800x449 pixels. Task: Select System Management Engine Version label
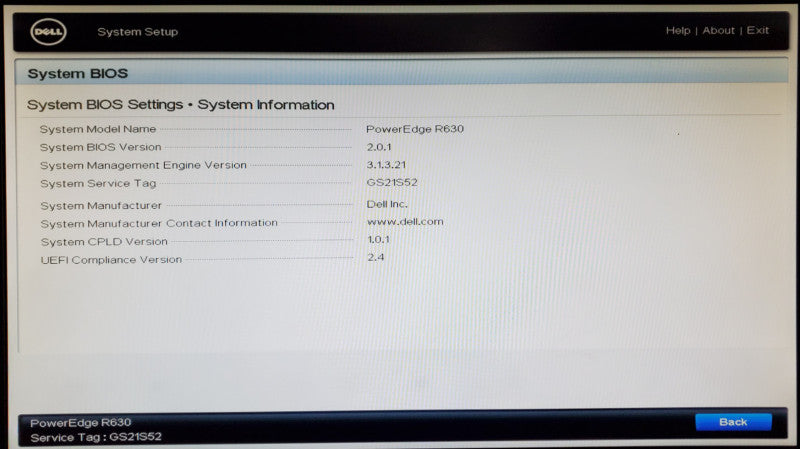click(x=143, y=165)
